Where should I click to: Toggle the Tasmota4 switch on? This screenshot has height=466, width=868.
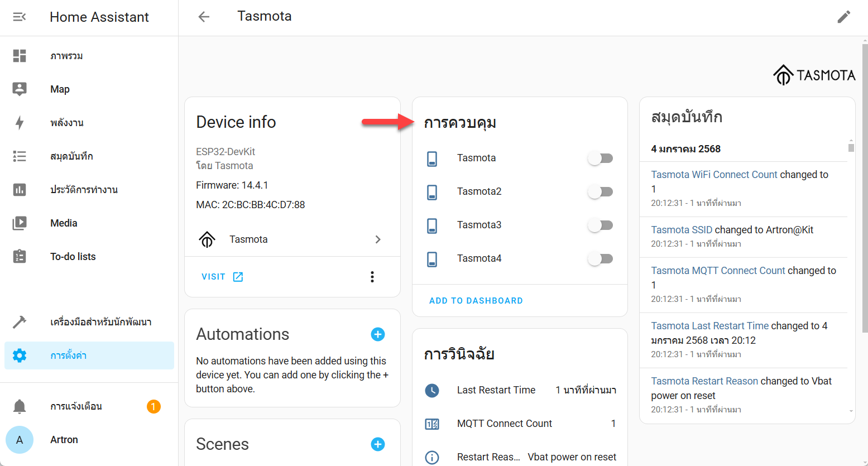click(601, 259)
